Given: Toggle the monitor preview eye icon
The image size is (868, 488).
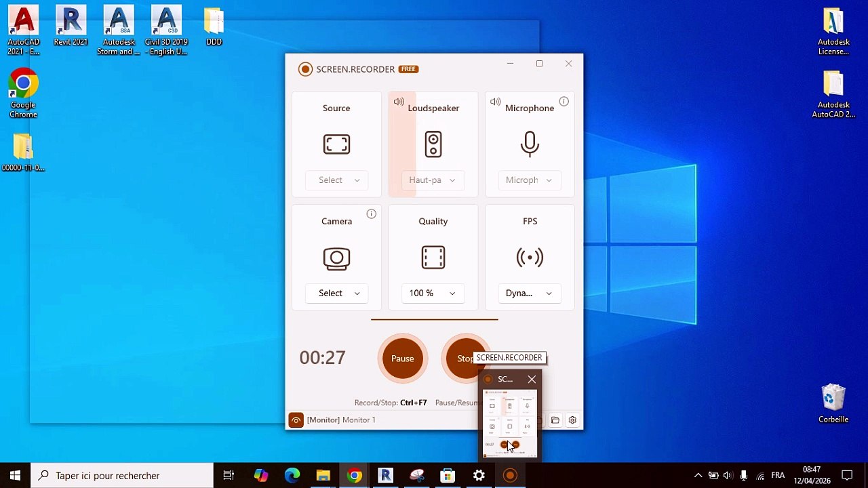Looking at the screenshot, I should [x=296, y=420].
